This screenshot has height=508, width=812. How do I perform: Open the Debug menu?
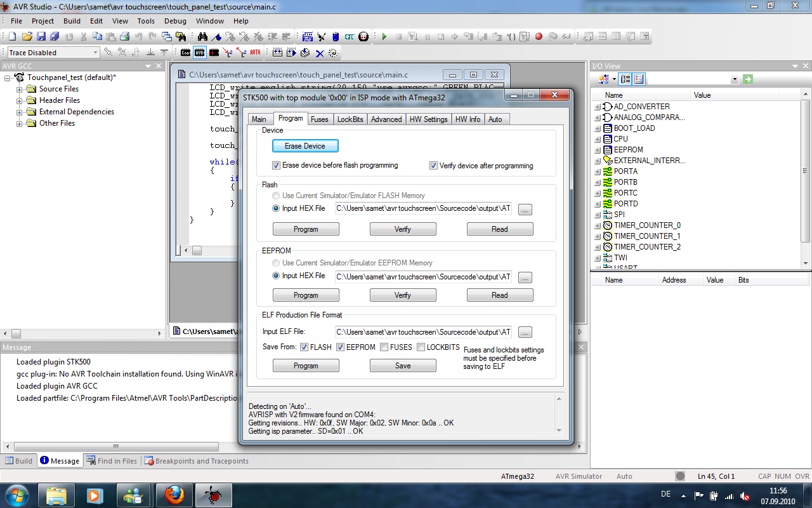175,21
